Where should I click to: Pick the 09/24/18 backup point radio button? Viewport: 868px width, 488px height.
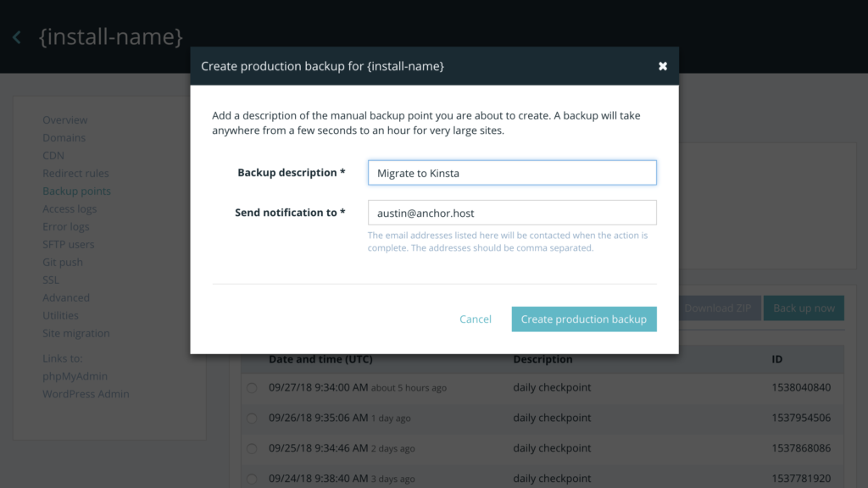pos(252,479)
